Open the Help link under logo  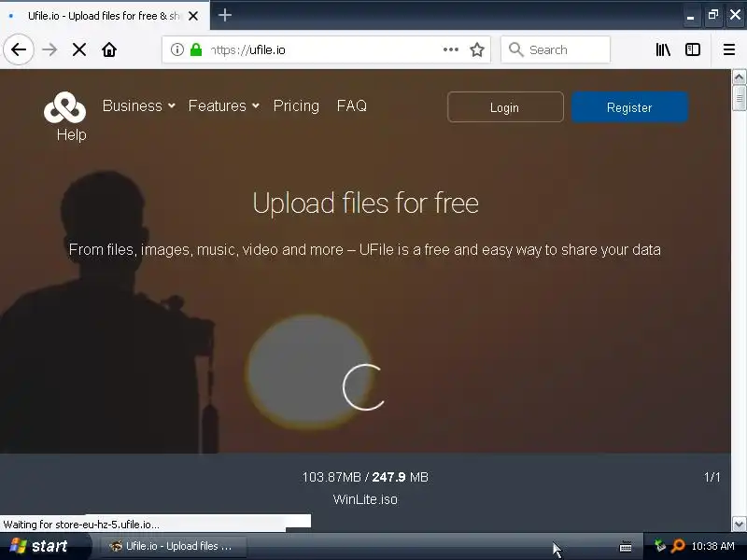[x=72, y=134]
